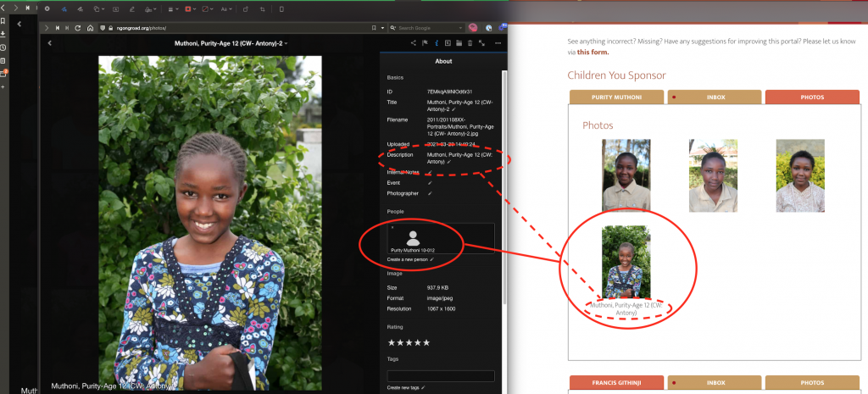Open the Photos tab for Purity Muthoni

[812, 97]
